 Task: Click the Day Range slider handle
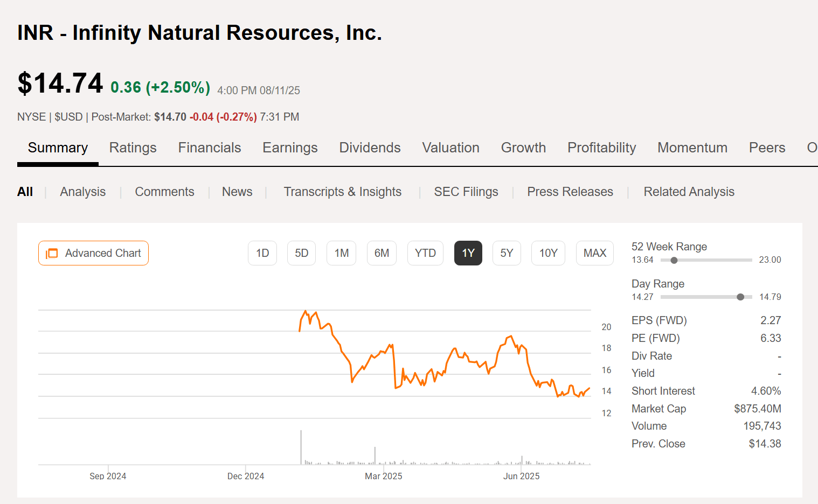coord(740,297)
